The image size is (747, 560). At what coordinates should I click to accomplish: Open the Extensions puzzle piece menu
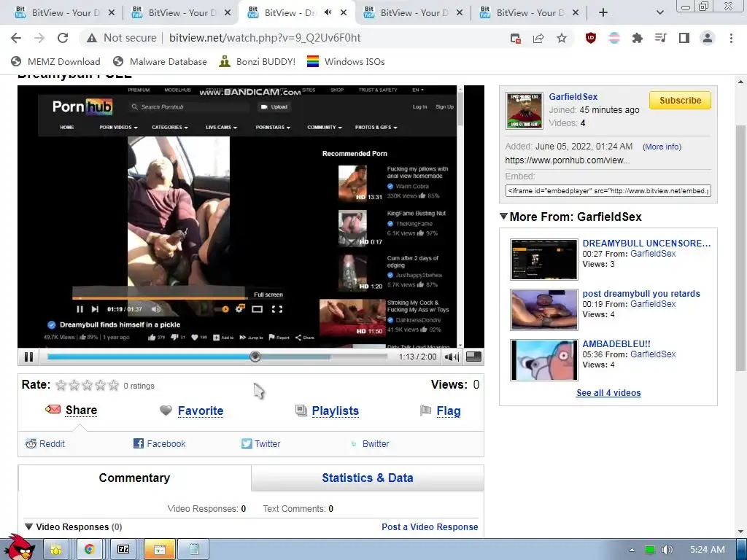(637, 38)
